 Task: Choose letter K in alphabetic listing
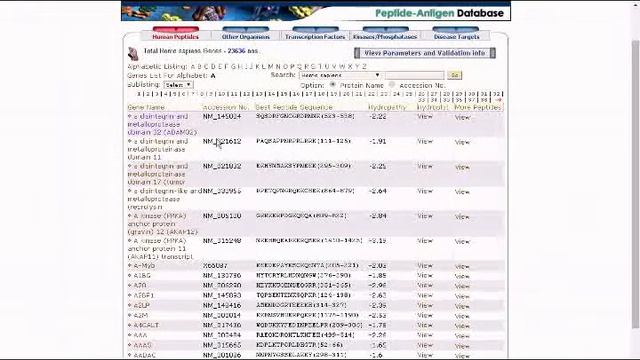(258, 67)
